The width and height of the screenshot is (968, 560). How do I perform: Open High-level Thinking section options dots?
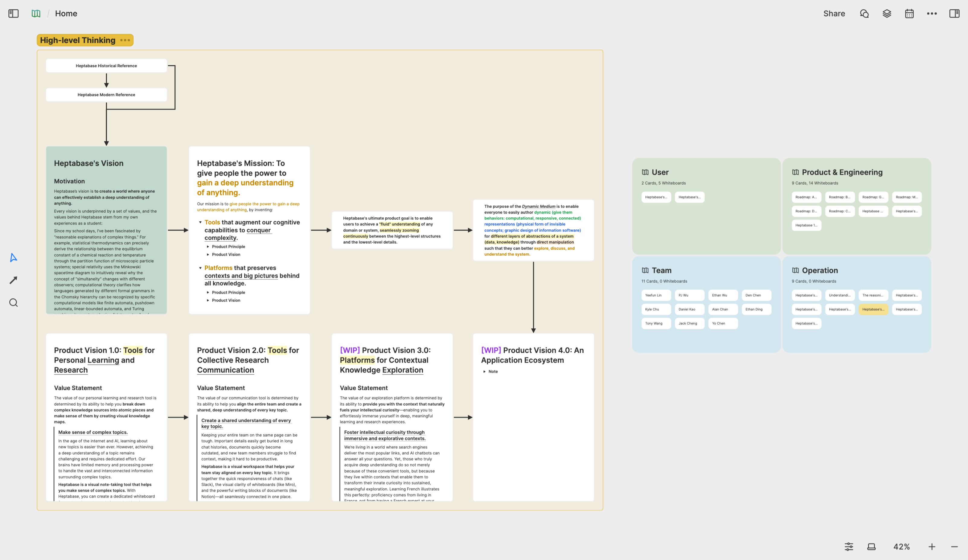point(125,40)
